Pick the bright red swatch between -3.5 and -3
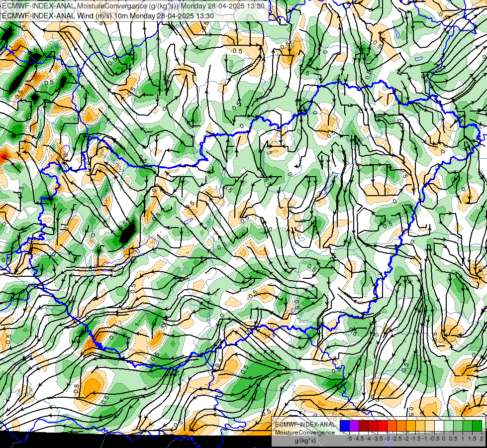Screen dimensions: 487x448 point(383,426)
